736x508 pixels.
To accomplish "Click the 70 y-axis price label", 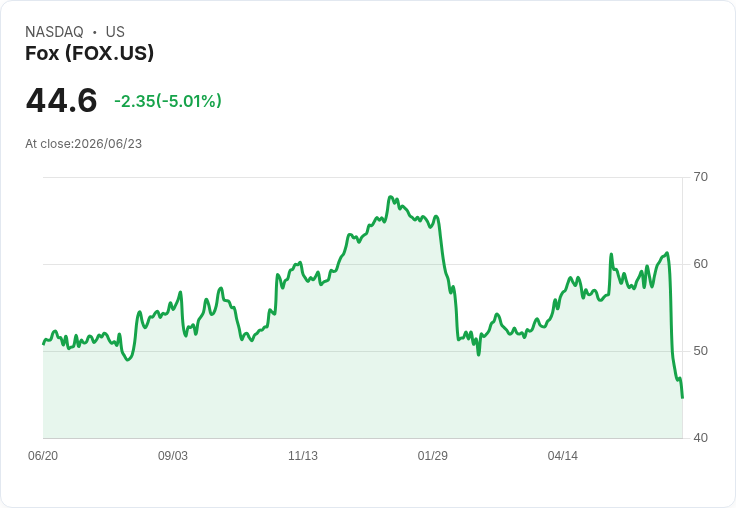I will [700, 177].
